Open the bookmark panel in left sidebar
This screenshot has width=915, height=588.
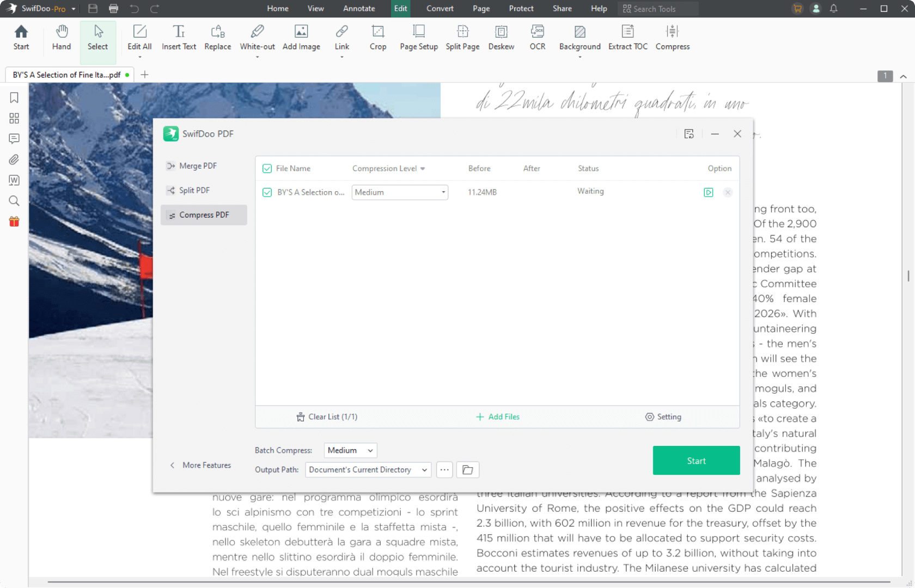tap(14, 98)
